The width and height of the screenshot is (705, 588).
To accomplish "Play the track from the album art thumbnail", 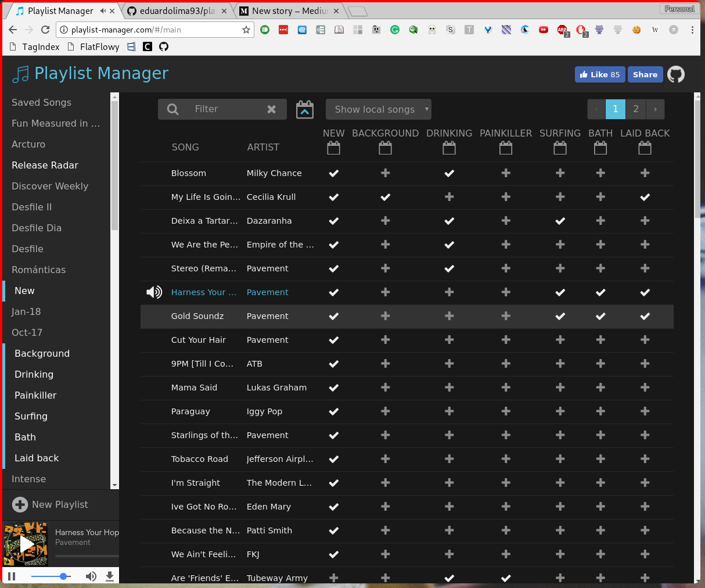I will (24, 544).
